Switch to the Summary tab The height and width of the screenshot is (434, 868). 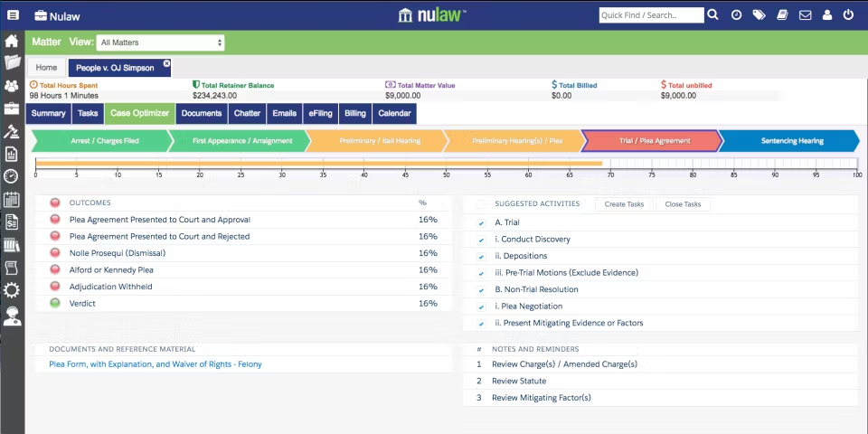(48, 114)
